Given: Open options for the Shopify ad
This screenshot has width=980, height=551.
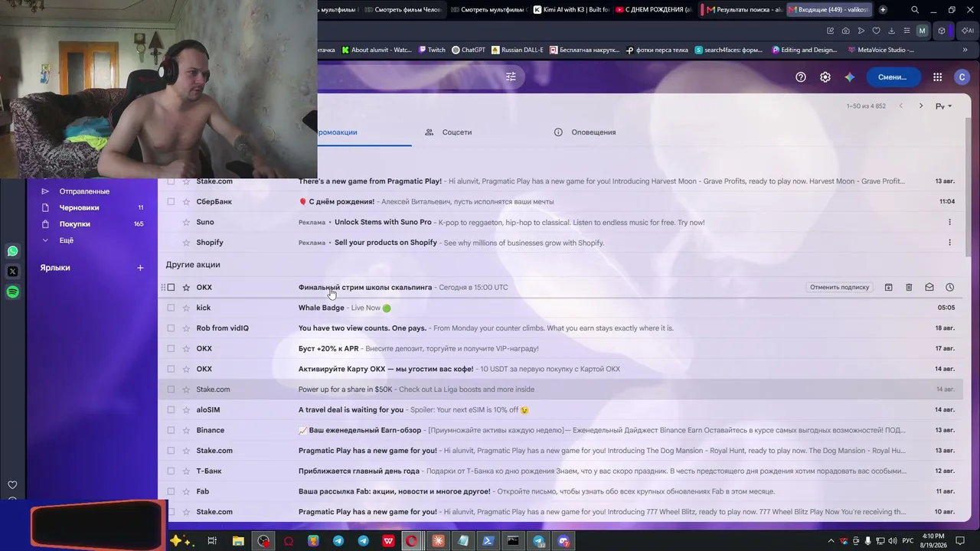Looking at the screenshot, I should pyautogui.click(x=949, y=243).
